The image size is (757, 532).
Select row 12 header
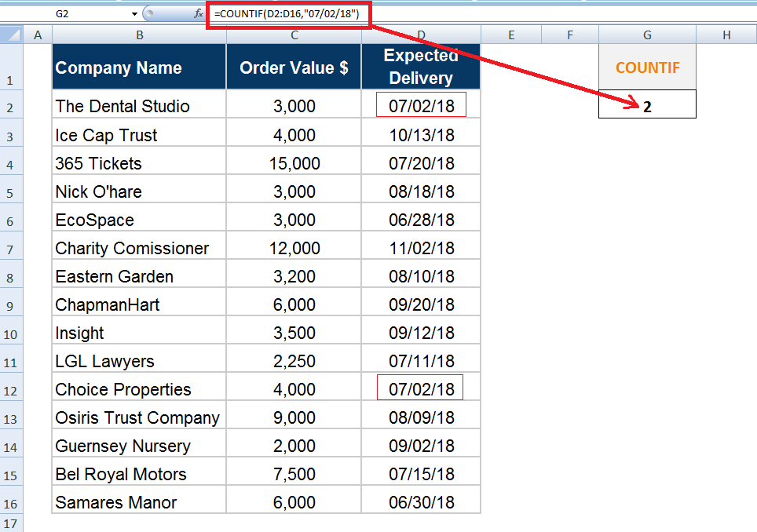(12, 390)
